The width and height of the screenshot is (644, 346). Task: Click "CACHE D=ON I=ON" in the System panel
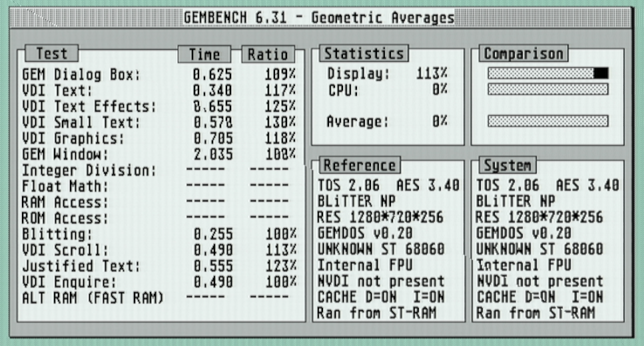(x=539, y=297)
